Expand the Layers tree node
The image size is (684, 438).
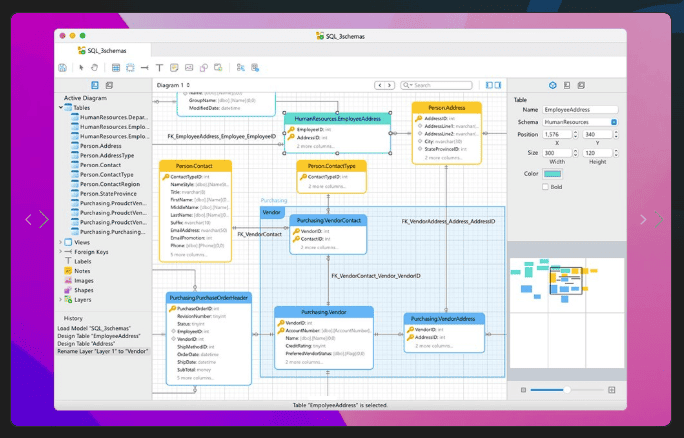pyautogui.click(x=61, y=299)
